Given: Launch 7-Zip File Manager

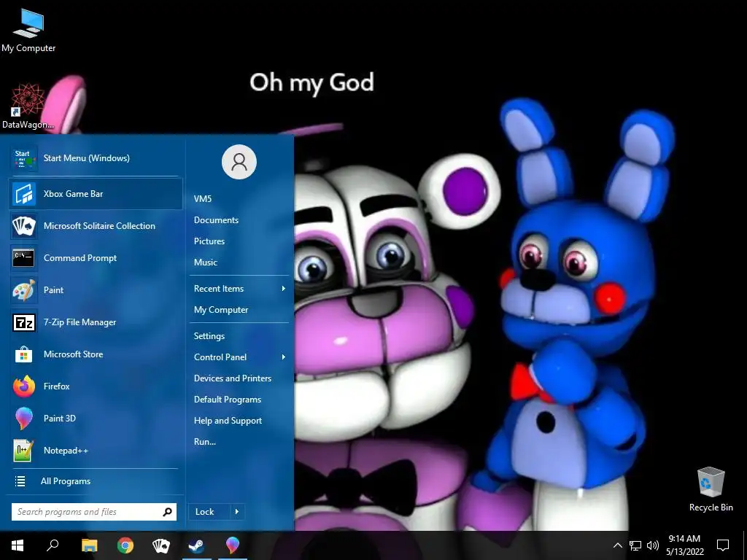Looking at the screenshot, I should click(96, 322).
